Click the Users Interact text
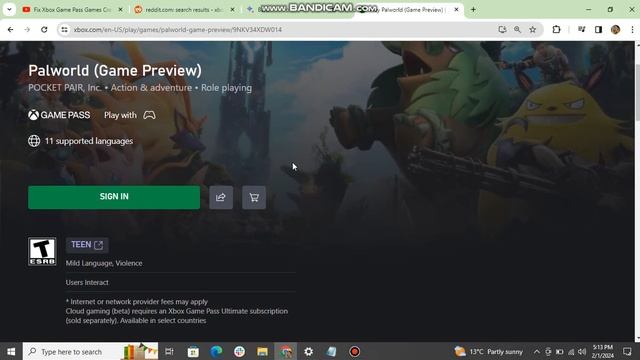Image resolution: width=640 pixels, height=360 pixels. click(x=87, y=282)
